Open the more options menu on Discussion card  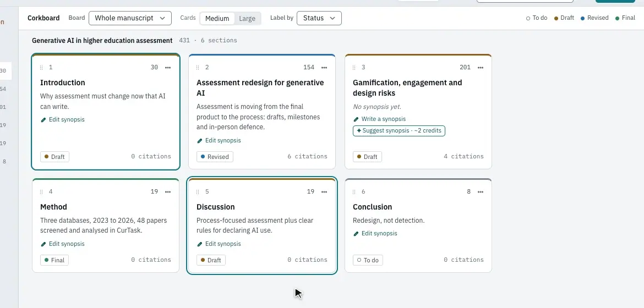(324, 192)
